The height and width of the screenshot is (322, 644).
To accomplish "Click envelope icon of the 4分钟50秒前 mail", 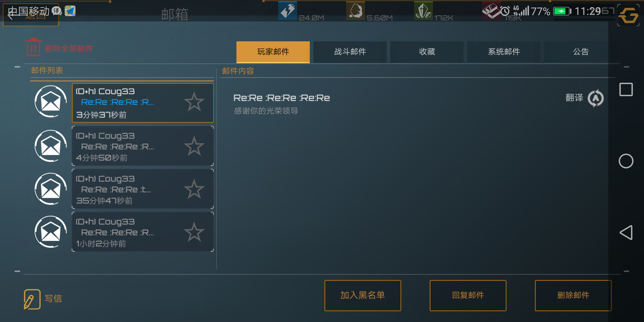I will click(x=51, y=146).
